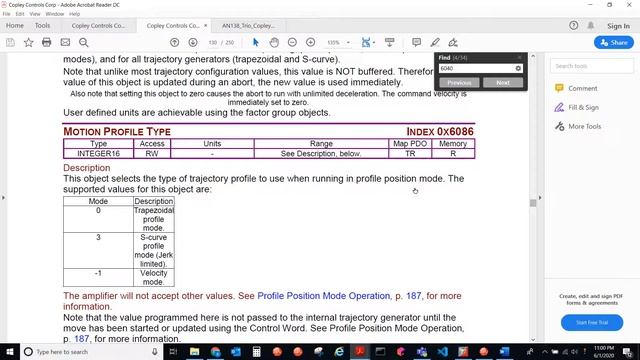Close the active Copley Controls tab

(205, 25)
